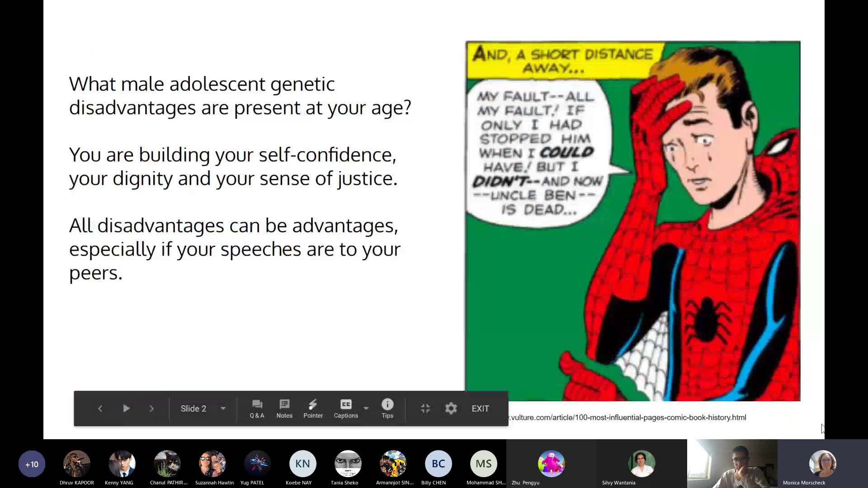Select Chanul PATHIR... participant avatar
Viewport: 868px width, 488px height.
(x=167, y=464)
